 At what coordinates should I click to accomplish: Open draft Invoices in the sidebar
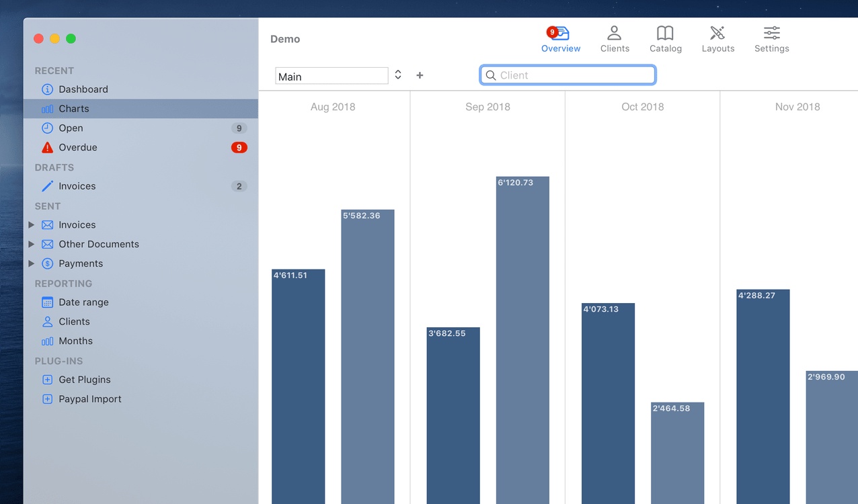pyautogui.click(x=77, y=186)
